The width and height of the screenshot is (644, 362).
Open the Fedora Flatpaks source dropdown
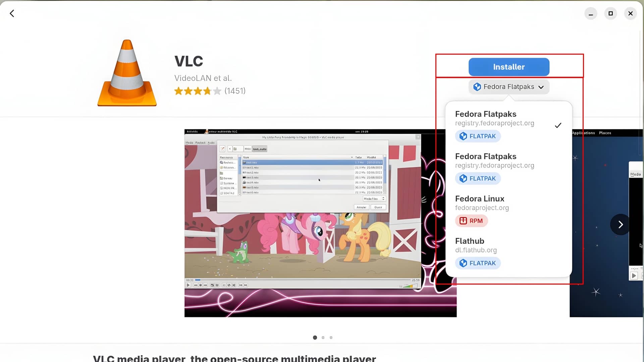(509, 87)
